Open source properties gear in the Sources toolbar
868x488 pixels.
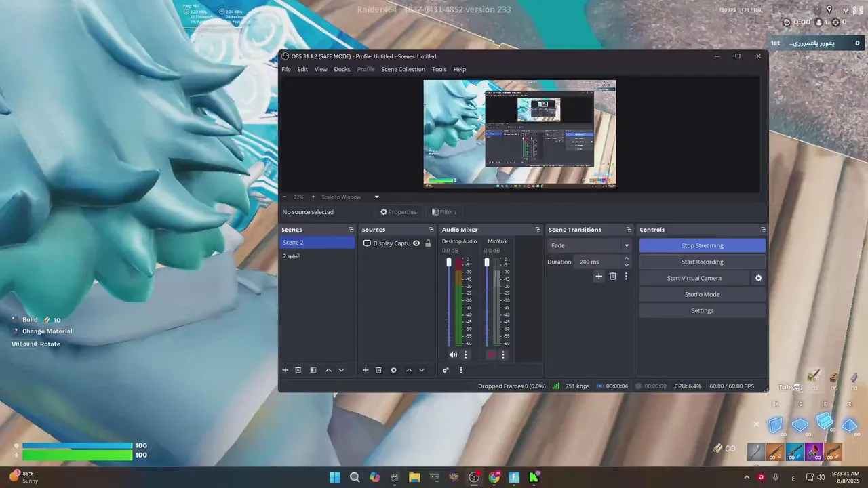pyautogui.click(x=393, y=370)
